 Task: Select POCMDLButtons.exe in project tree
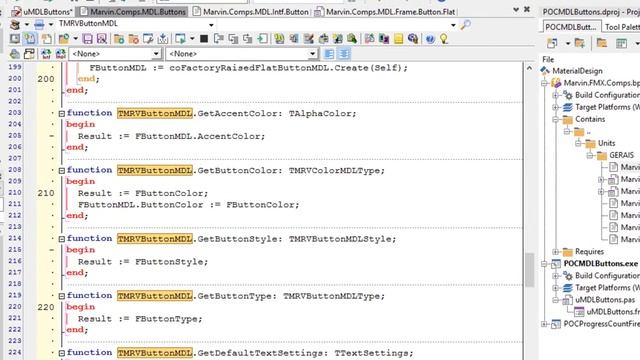click(600, 264)
